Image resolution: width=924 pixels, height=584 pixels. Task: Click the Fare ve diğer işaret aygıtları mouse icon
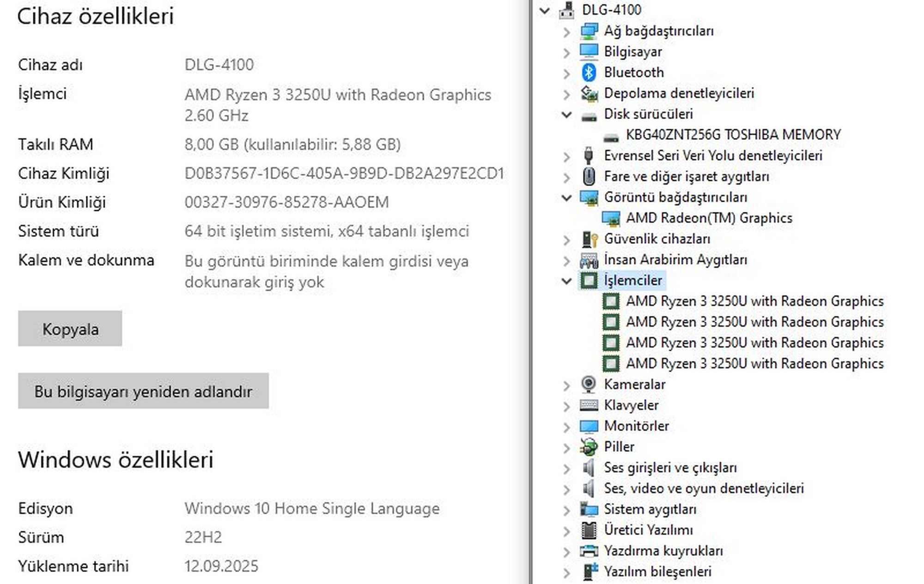point(589,176)
